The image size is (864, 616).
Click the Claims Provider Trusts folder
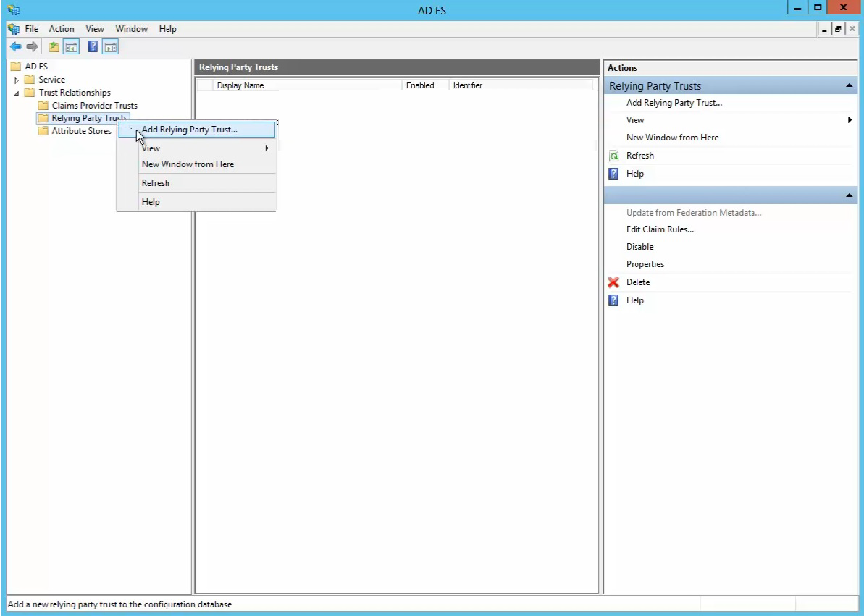click(94, 106)
